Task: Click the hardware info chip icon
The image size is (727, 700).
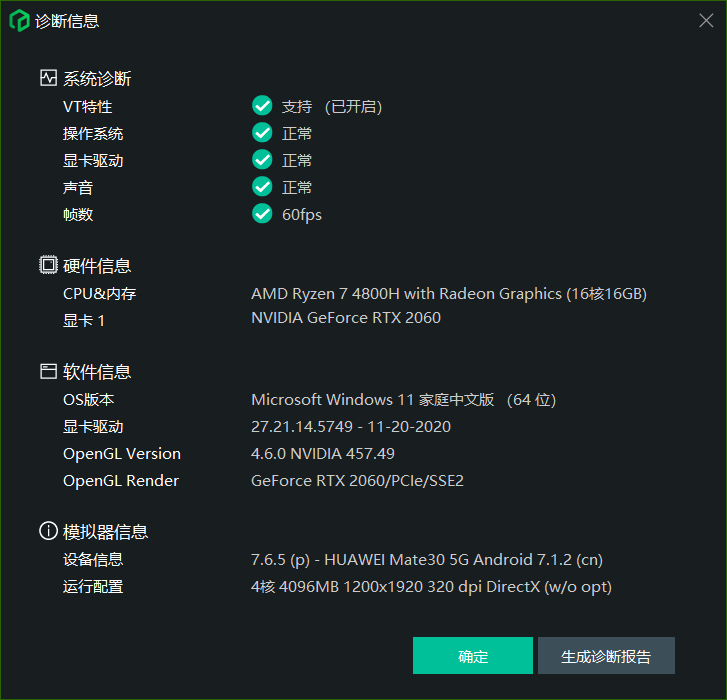Action: tap(48, 265)
